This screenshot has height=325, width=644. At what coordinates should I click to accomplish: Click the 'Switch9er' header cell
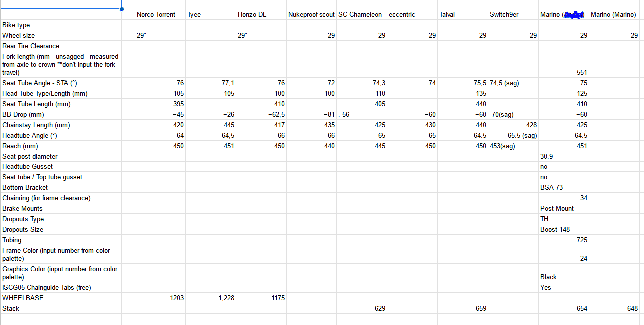click(x=513, y=15)
